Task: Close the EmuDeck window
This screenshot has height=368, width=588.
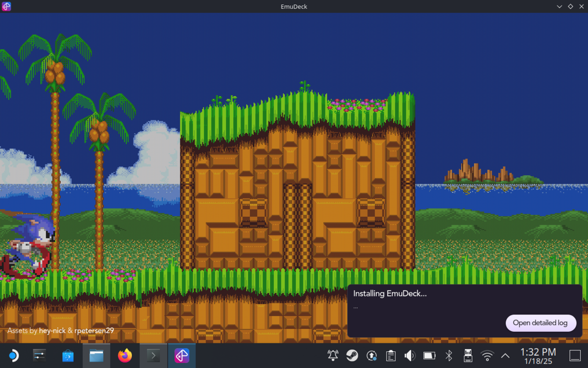Action: [x=581, y=6]
